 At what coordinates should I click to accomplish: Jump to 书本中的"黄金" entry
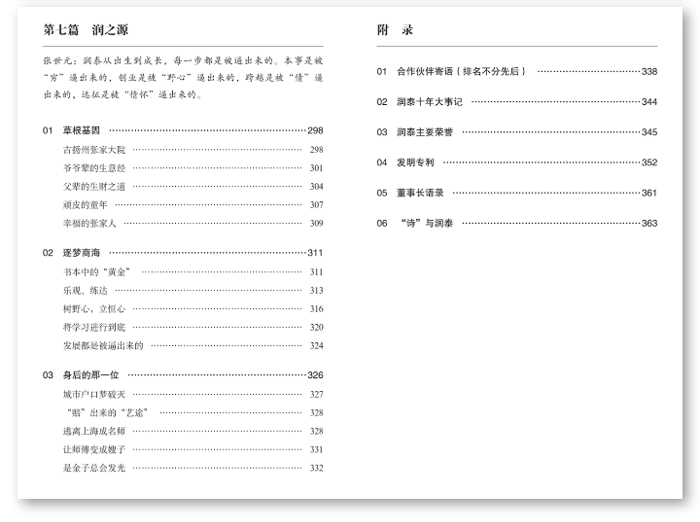click(96, 272)
